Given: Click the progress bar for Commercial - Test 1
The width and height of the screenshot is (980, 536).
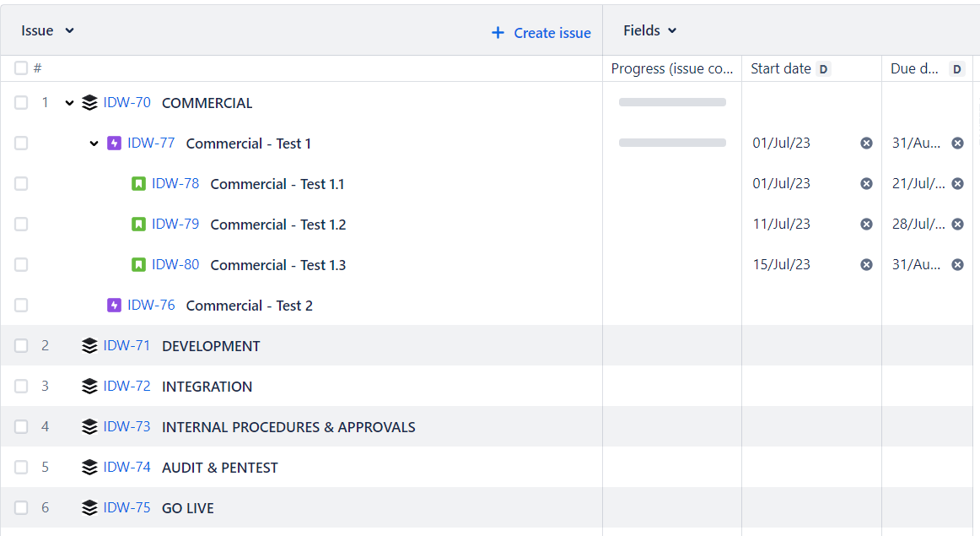Looking at the screenshot, I should point(672,143).
